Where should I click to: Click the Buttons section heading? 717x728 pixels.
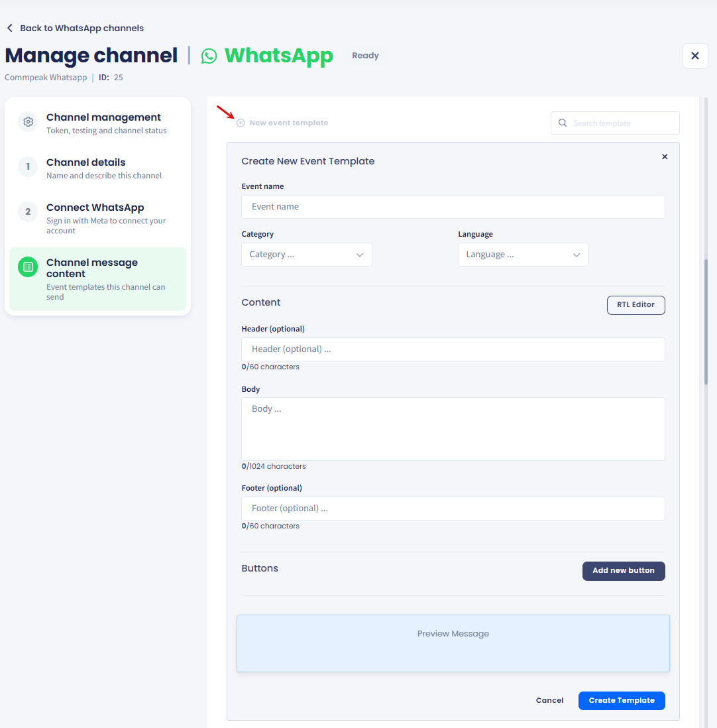tap(259, 568)
